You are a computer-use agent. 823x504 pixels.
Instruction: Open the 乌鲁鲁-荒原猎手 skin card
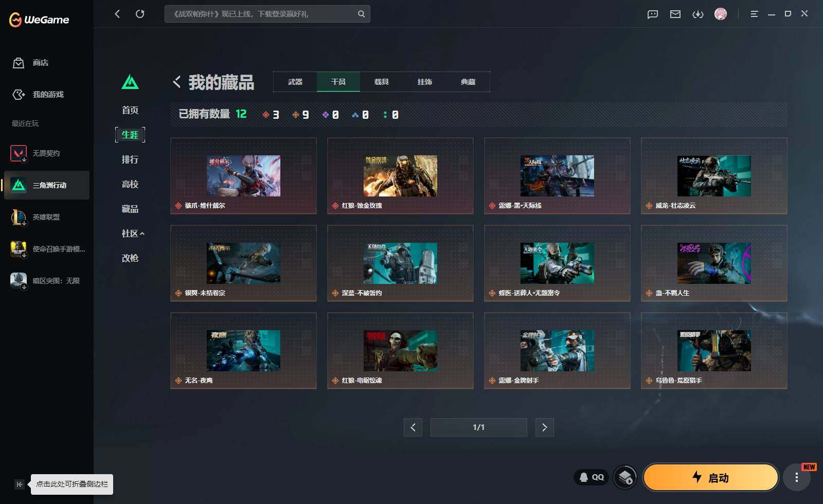(714, 351)
